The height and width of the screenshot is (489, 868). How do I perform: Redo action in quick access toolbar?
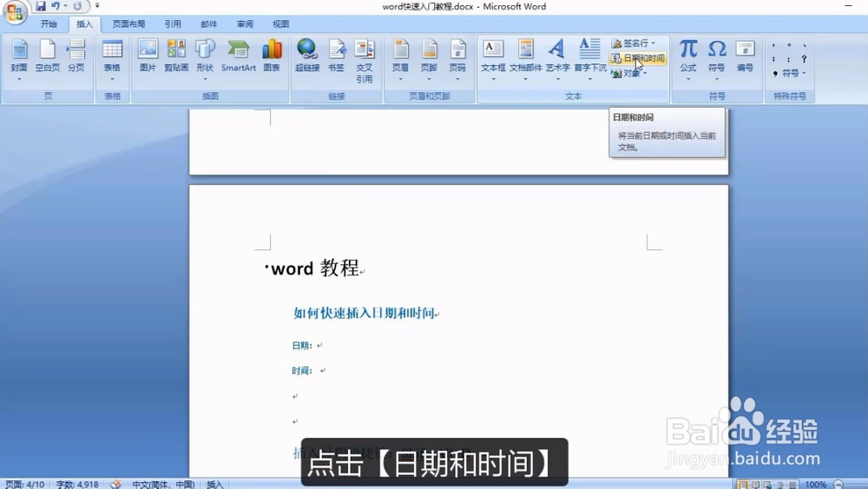(x=77, y=6)
